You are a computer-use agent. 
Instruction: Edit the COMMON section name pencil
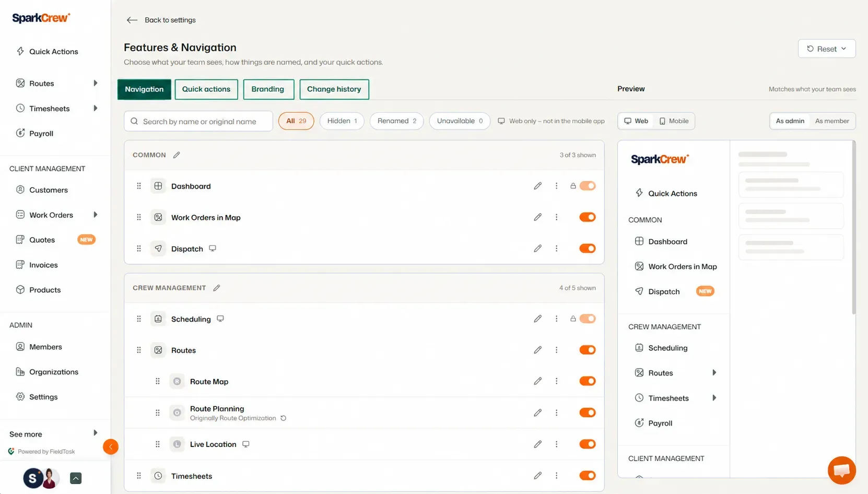pyautogui.click(x=177, y=155)
